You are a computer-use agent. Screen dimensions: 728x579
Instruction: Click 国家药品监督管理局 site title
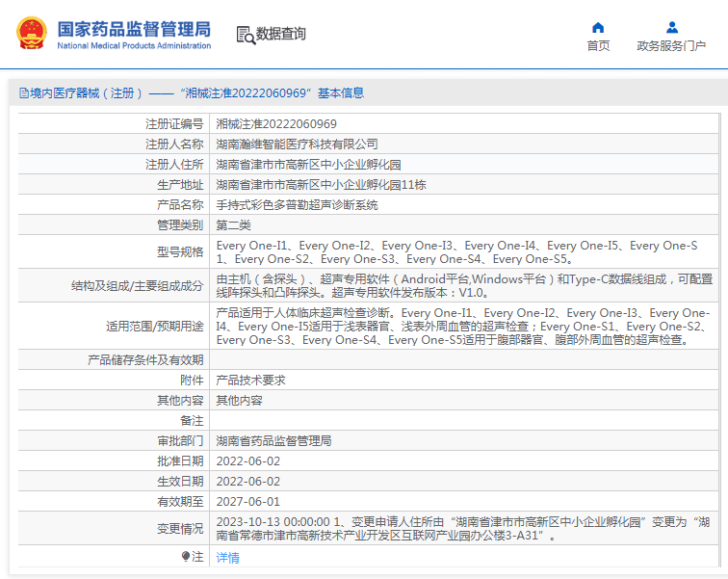click(134, 29)
